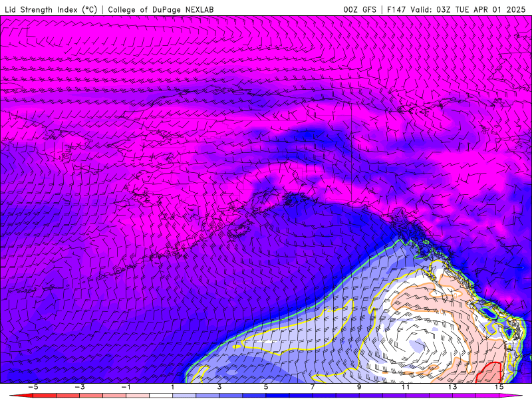Viewport: 532px width, 399px height.
Task: Click the "College of DuPage NEXLAB" label
Action: tap(161, 9)
